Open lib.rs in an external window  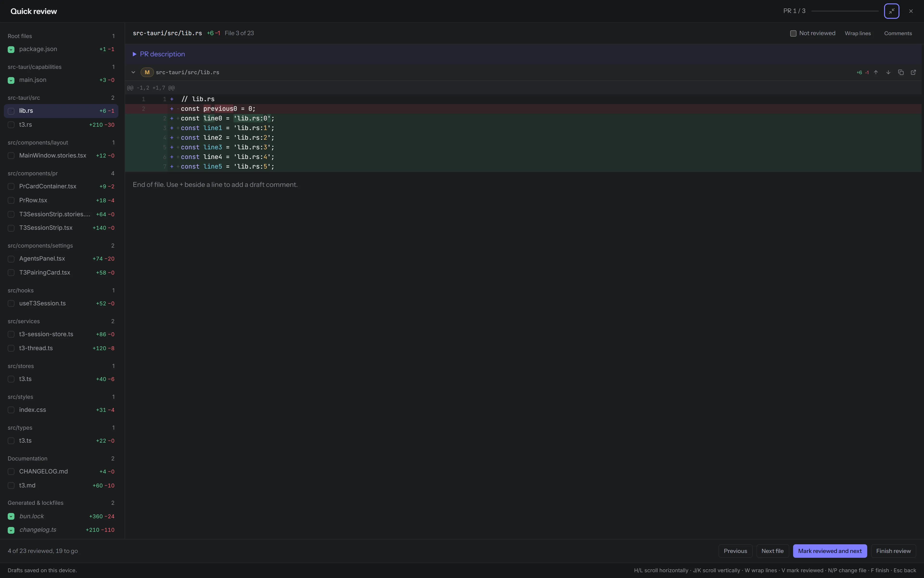[913, 72]
